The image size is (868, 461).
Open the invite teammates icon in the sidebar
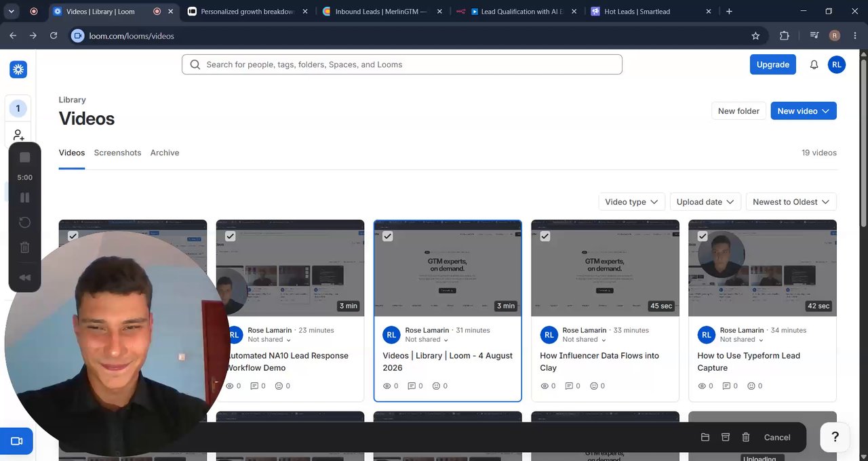pos(18,135)
